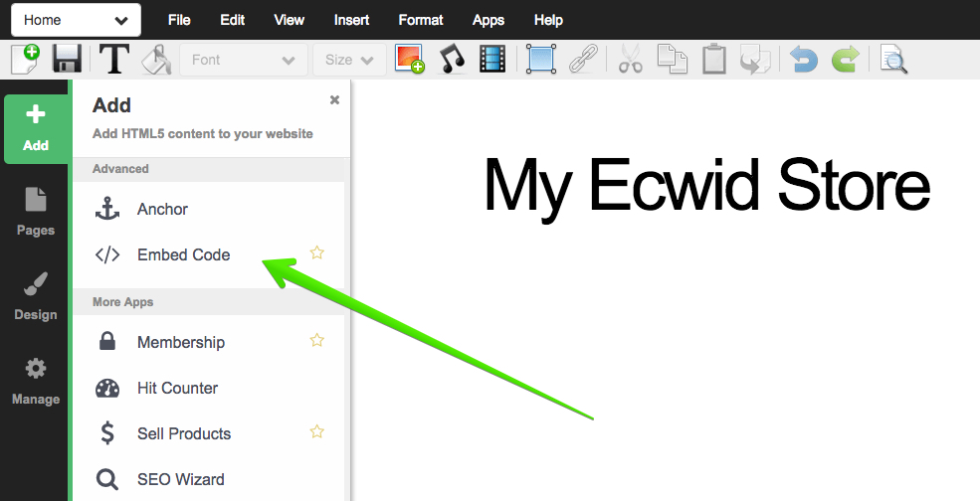Preview page with magnifier icon
The width and height of the screenshot is (980, 501).
click(893, 60)
